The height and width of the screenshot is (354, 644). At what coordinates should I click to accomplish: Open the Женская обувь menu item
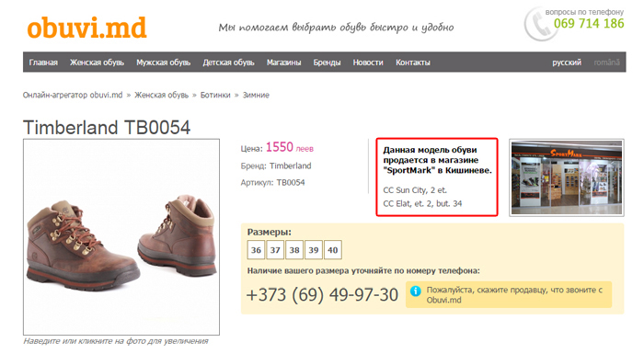click(97, 63)
